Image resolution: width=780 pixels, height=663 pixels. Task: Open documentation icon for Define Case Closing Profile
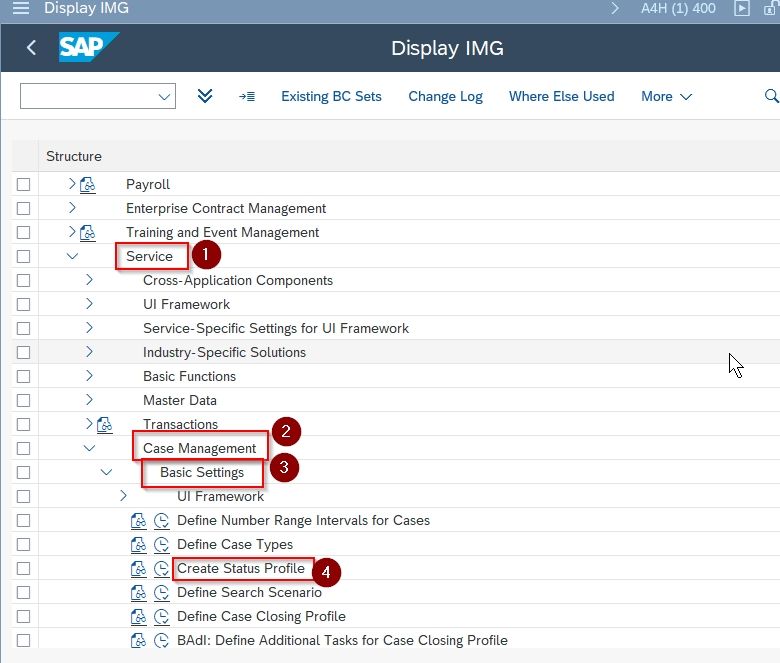tap(138, 617)
